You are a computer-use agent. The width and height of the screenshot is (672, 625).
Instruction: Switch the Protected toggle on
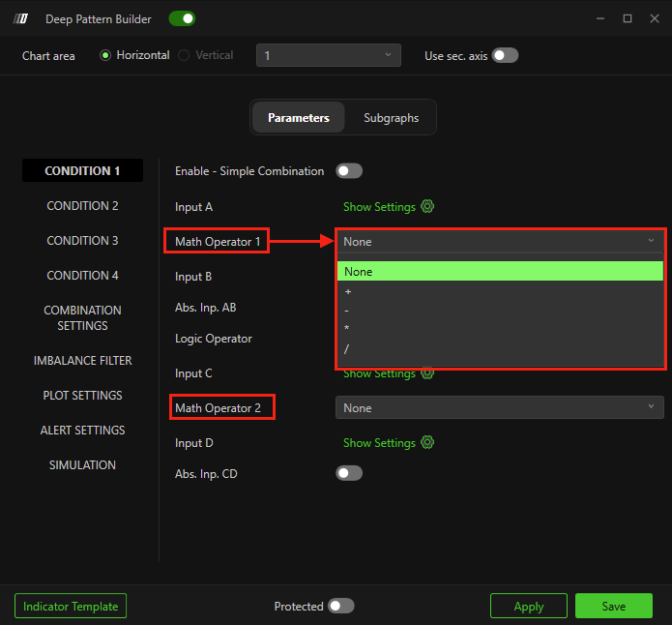[341, 606]
